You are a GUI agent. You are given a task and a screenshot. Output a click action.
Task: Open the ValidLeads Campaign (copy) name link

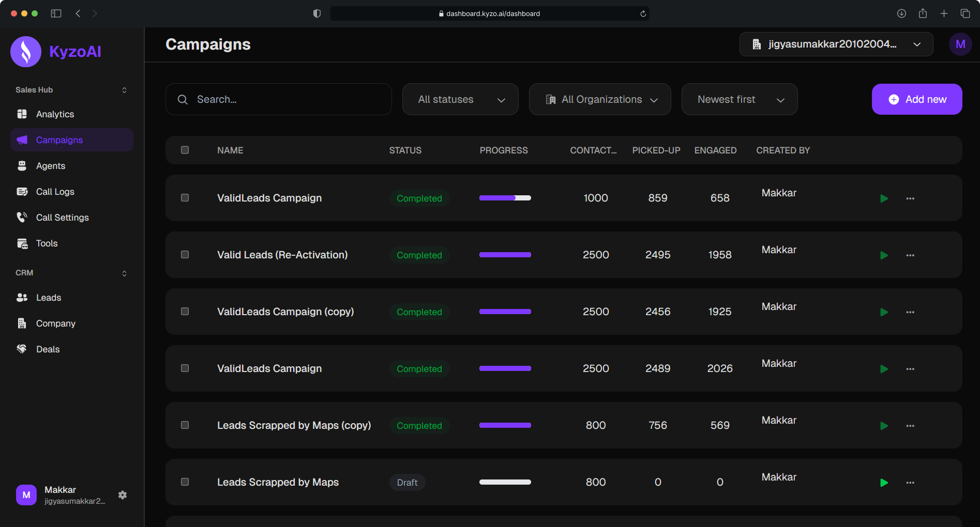[285, 312]
